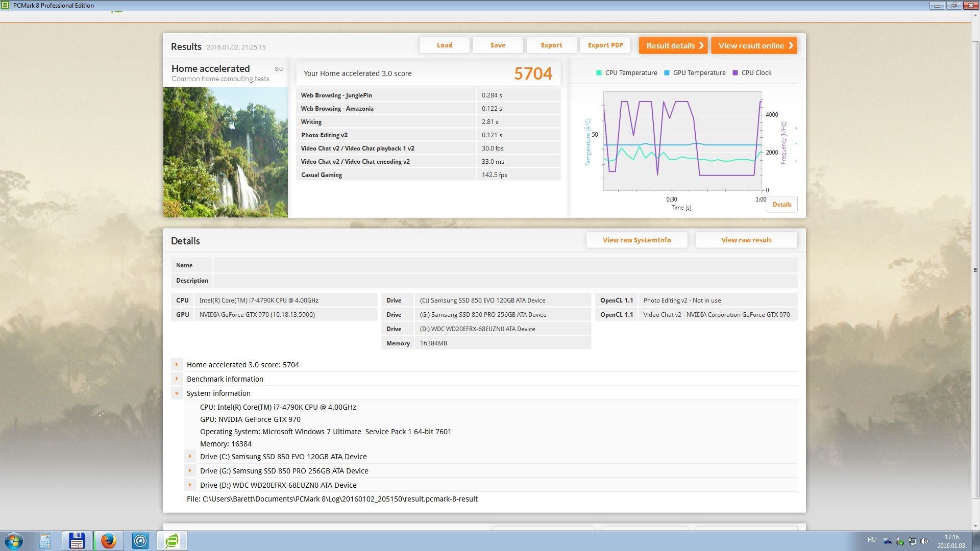Click View raw SystemInfo
This screenshot has width=980, height=551.
click(x=636, y=240)
